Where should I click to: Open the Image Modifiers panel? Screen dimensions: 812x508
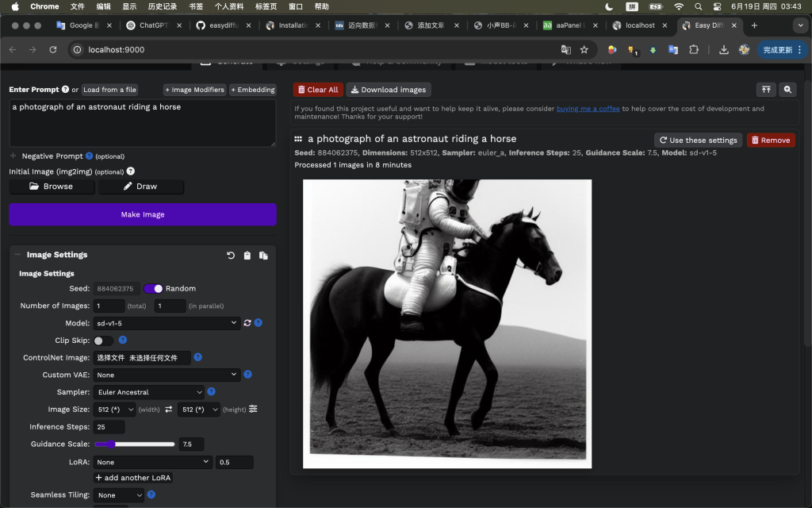click(x=195, y=90)
